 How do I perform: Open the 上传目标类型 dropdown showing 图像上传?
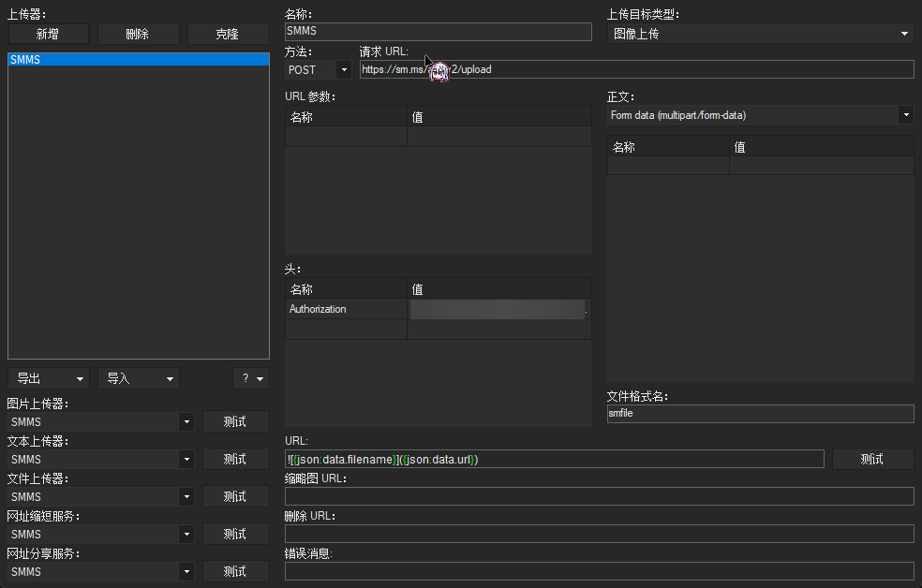[760, 34]
